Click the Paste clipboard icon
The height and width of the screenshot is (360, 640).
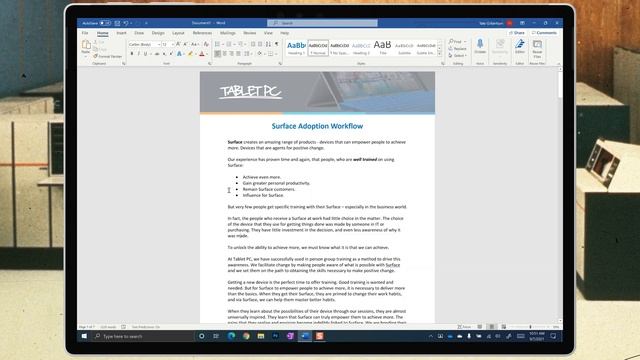pyautogui.click(x=86, y=44)
